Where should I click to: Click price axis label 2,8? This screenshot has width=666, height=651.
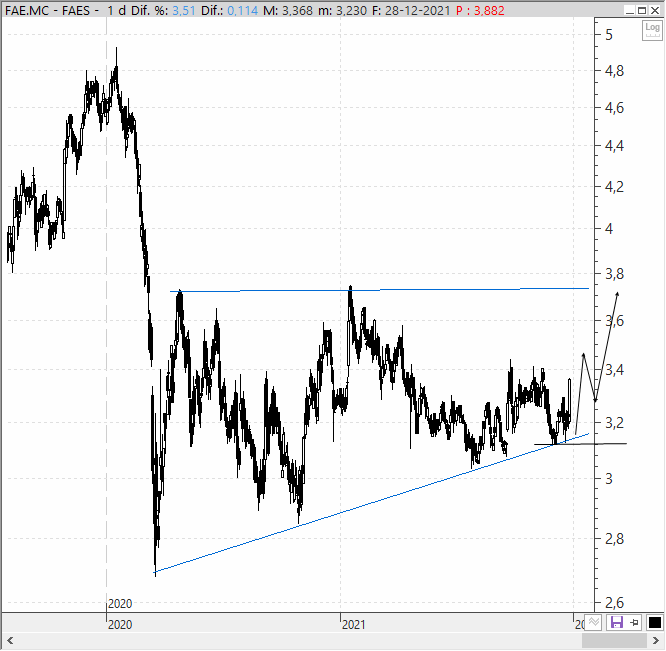click(x=615, y=539)
